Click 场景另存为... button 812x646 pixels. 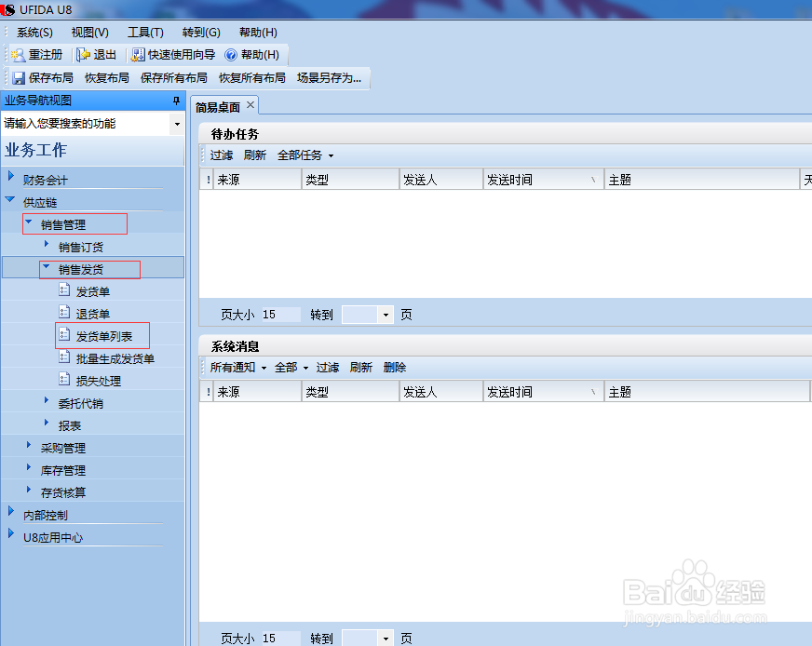click(x=329, y=78)
